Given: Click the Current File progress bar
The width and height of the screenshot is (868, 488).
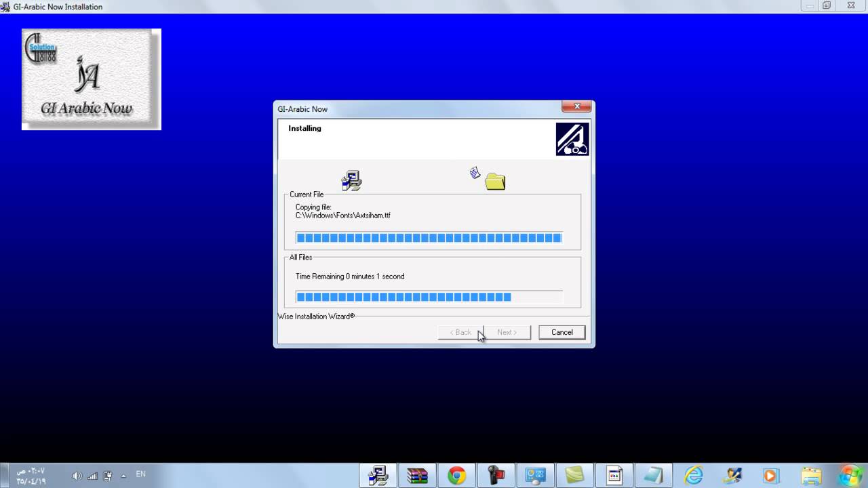Looking at the screenshot, I should (429, 238).
